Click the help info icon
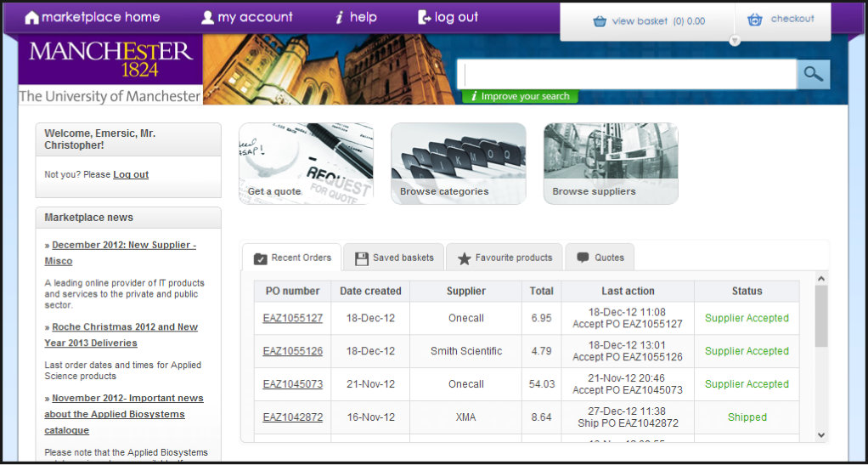This screenshot has height=465, width=868. [340, 18]
